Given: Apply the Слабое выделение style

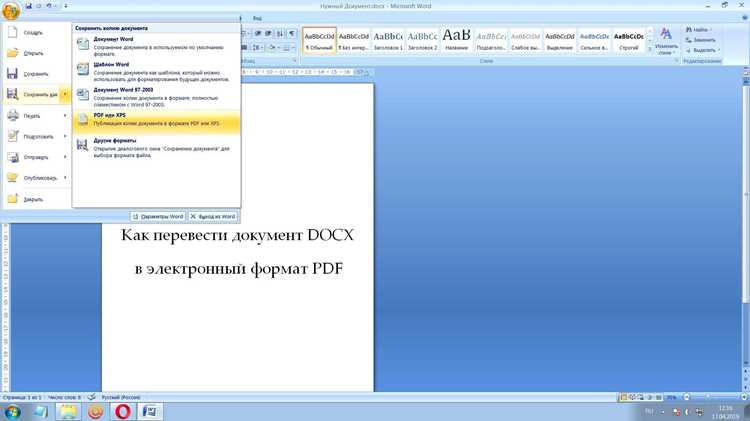Looking at the screenshot, I should 526,40.
